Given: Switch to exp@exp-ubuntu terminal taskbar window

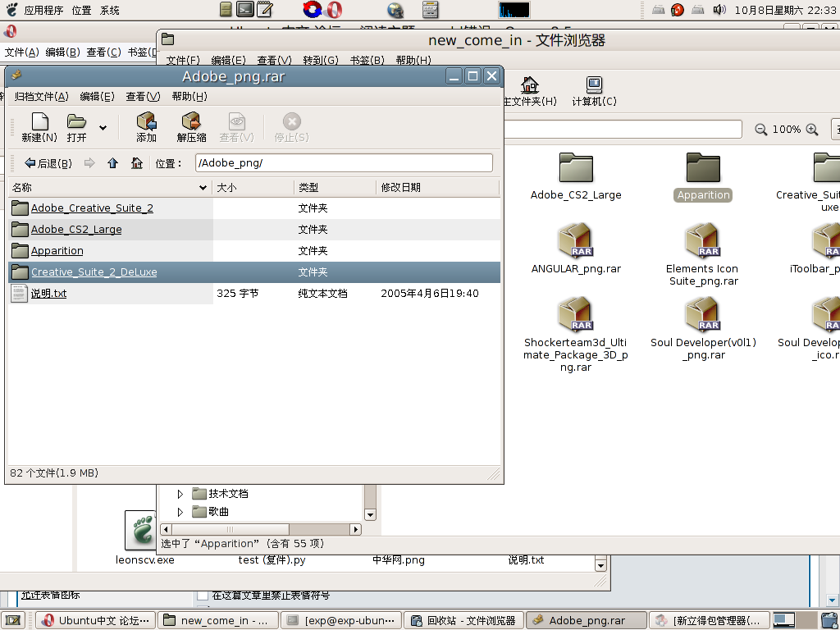Looking at the screenshot, I should [x=341, y=620].
